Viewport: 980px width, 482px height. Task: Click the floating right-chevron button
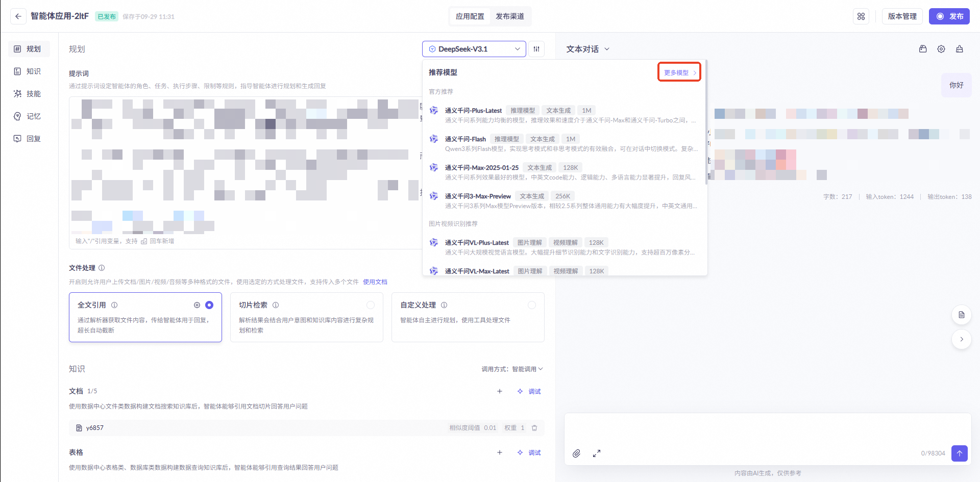(962, 339)
